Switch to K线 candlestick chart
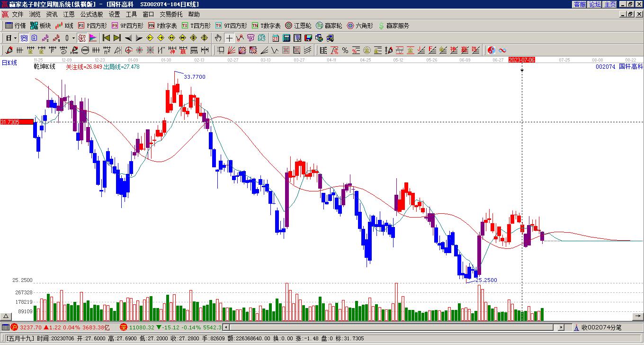The height and width of the screenshot is (345, 644). pos(64,26)
